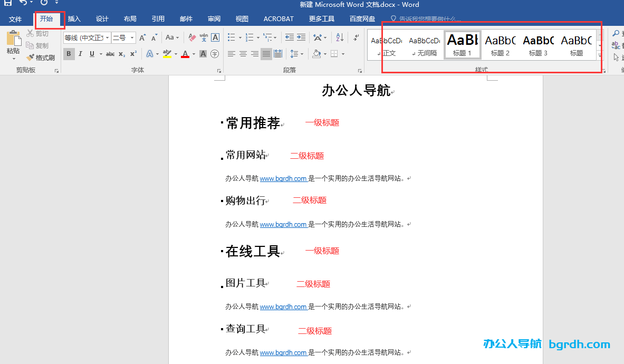Apply the 标题 2 style
Screen dimensions: 624x364
click(500, 44)
